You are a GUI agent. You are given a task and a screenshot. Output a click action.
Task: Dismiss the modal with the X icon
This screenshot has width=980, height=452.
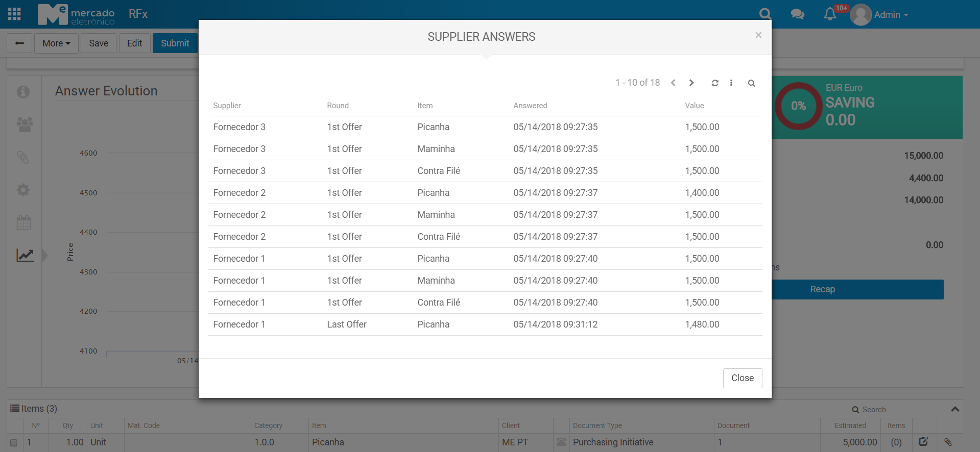758,35
